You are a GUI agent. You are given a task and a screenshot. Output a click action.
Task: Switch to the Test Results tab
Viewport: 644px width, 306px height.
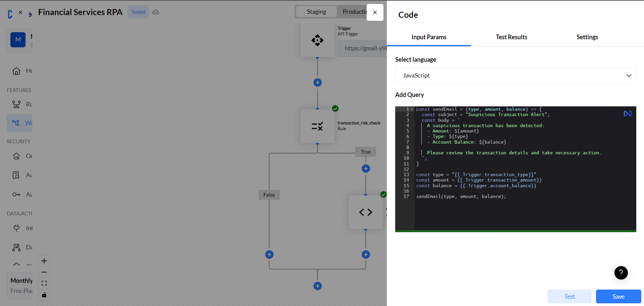511,37
